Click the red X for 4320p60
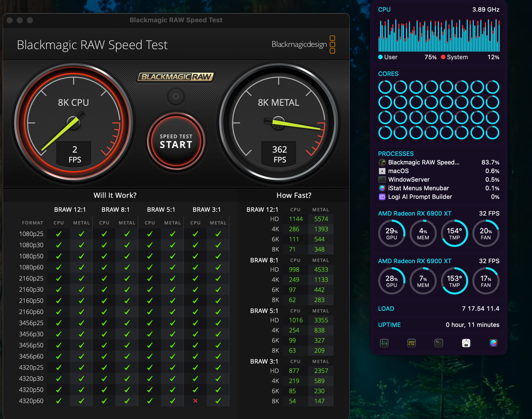This screenshot has height=419, width=532. [x=195, y=401]
